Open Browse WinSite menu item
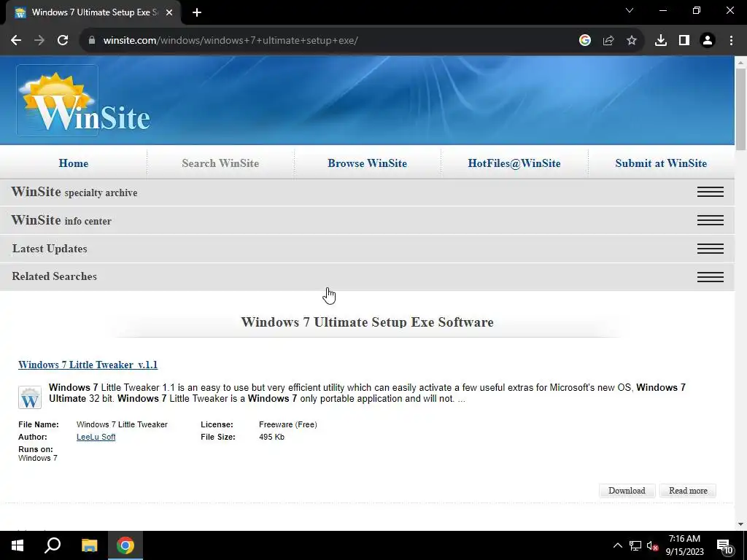The width and height of the screenshot is (747, 560). click(x=368, y=163)
